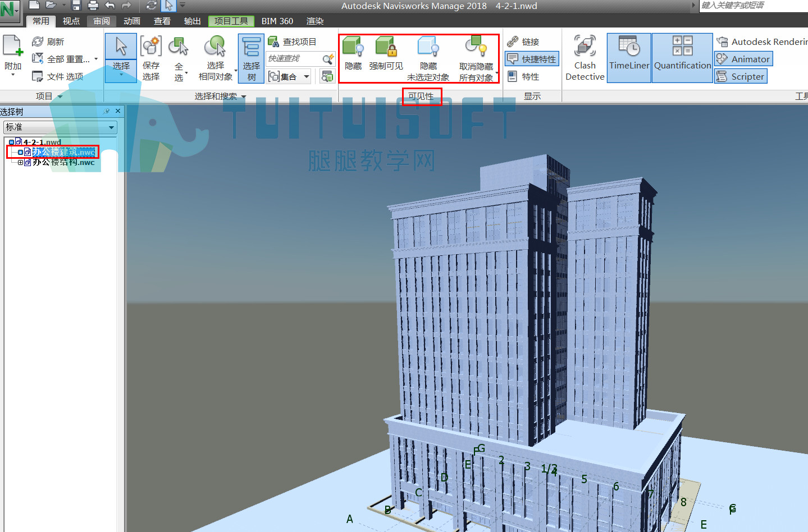Image resolution: width=808 pixels, height=532 pixels.
Task: Switch to the 视点 ribbon tab
Action: [71, 21]
